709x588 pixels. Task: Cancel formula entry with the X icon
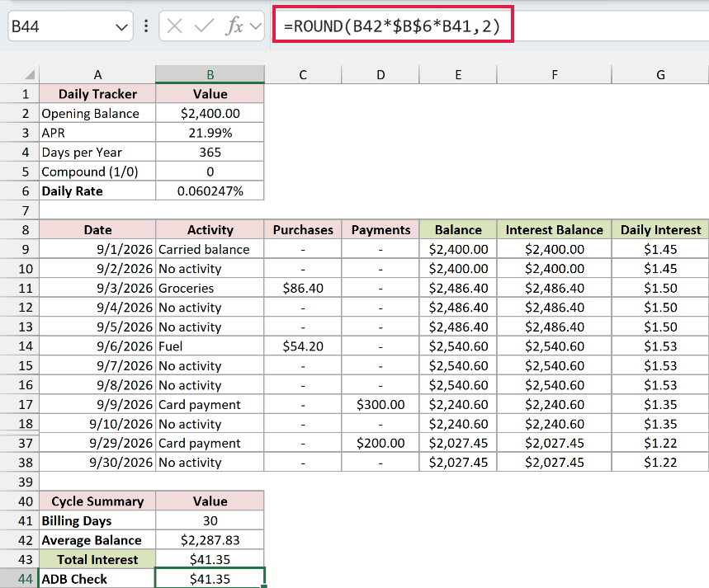pos(174,26)
